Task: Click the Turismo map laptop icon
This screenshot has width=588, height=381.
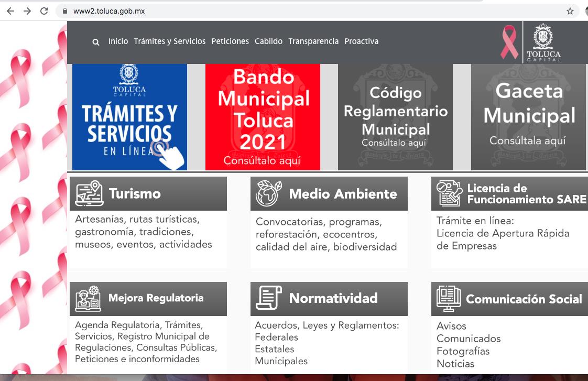Action: tap(89, 193)
